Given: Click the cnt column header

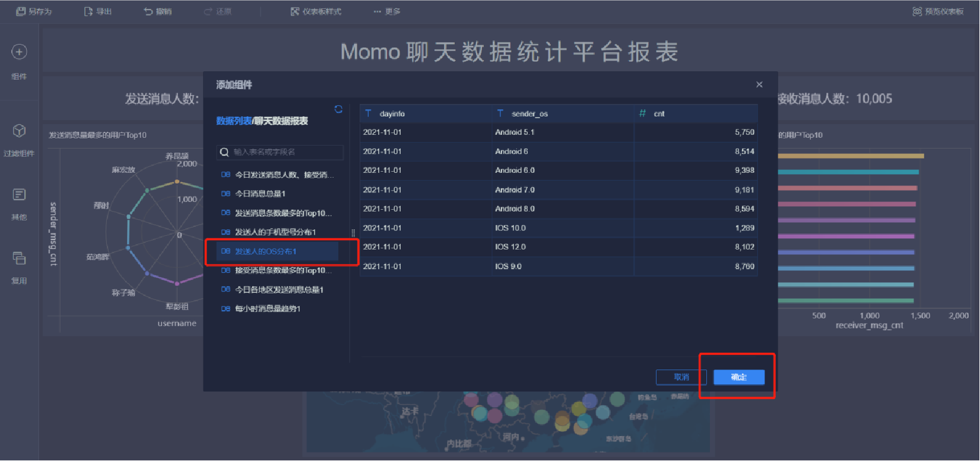Looking at the screenshot, I should coord(696,113).
